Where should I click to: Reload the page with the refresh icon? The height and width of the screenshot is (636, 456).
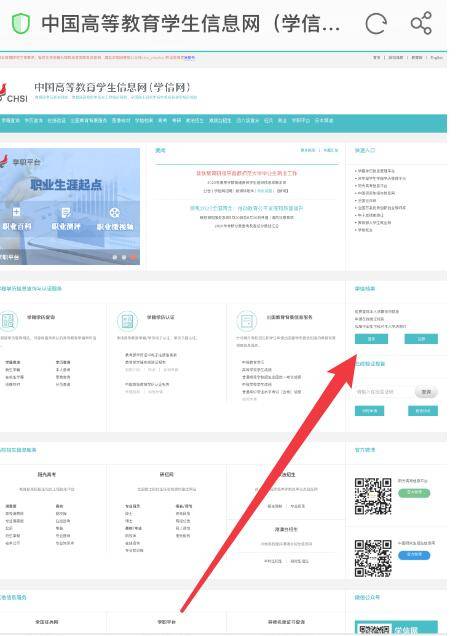(376, 24)
